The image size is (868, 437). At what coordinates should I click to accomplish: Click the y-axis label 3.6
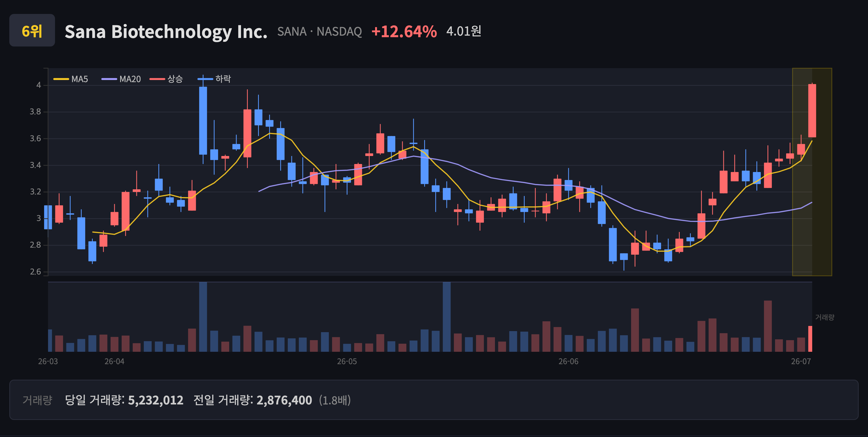(35, 138)
